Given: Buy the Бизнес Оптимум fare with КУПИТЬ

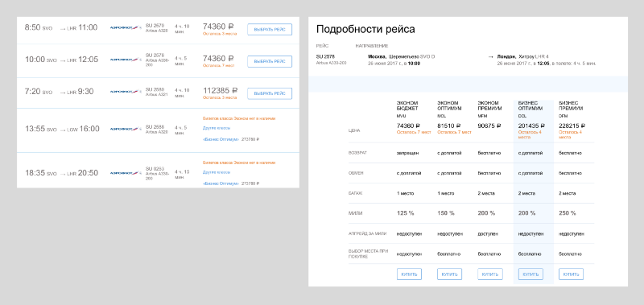Looking at the screenshot, I should [530, 274].
